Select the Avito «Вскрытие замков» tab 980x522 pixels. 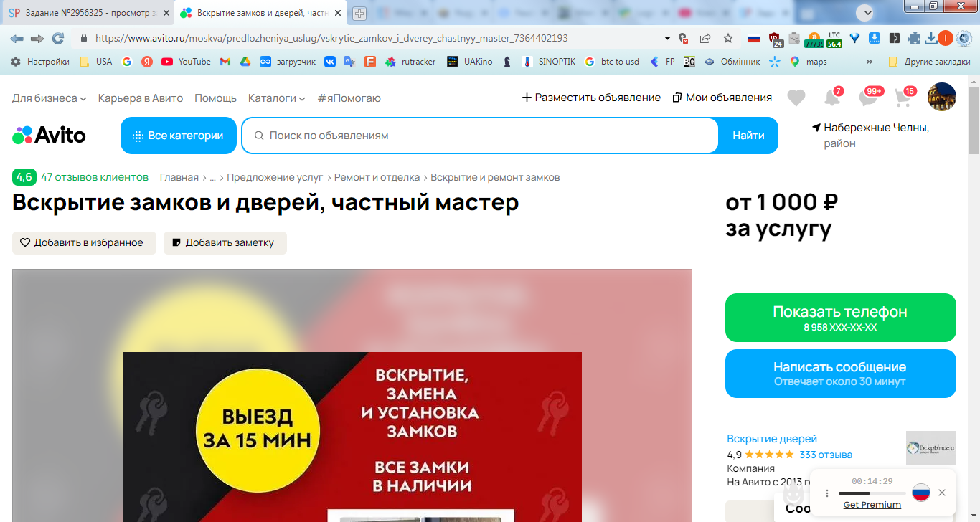pos(260,13)
